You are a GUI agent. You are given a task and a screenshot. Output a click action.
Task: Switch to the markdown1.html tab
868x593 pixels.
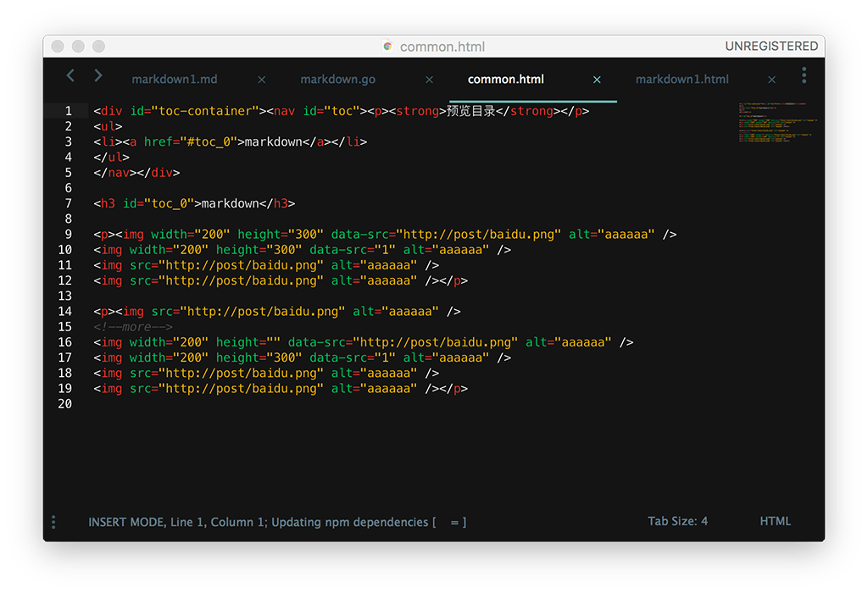[x=682, y=80]
